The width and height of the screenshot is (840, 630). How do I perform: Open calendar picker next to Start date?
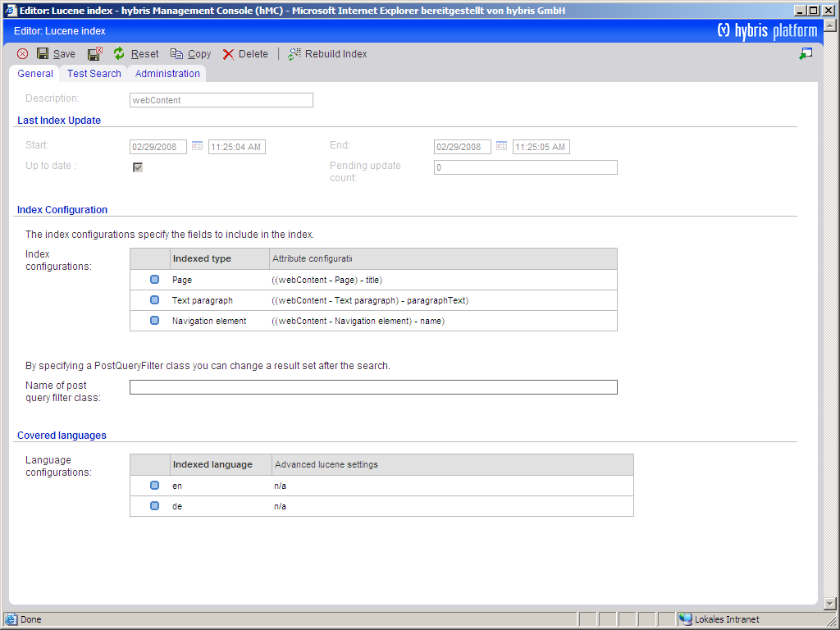[x=197, y=146]
